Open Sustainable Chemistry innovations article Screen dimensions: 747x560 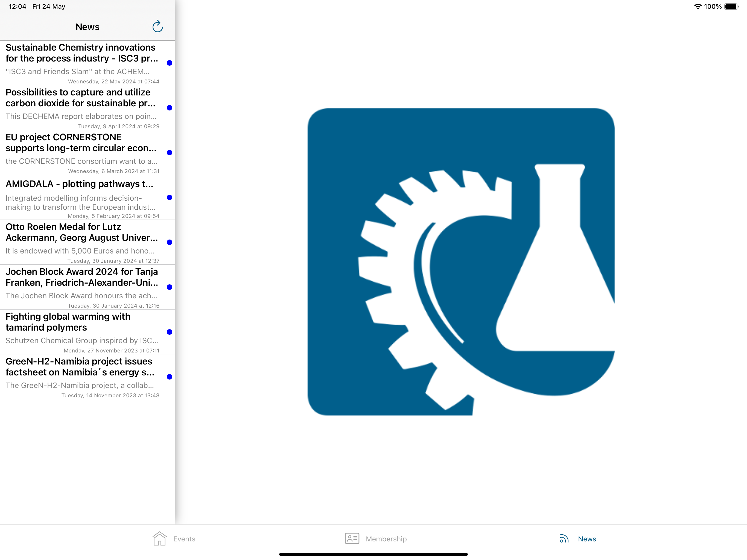(x=87, y=63)
